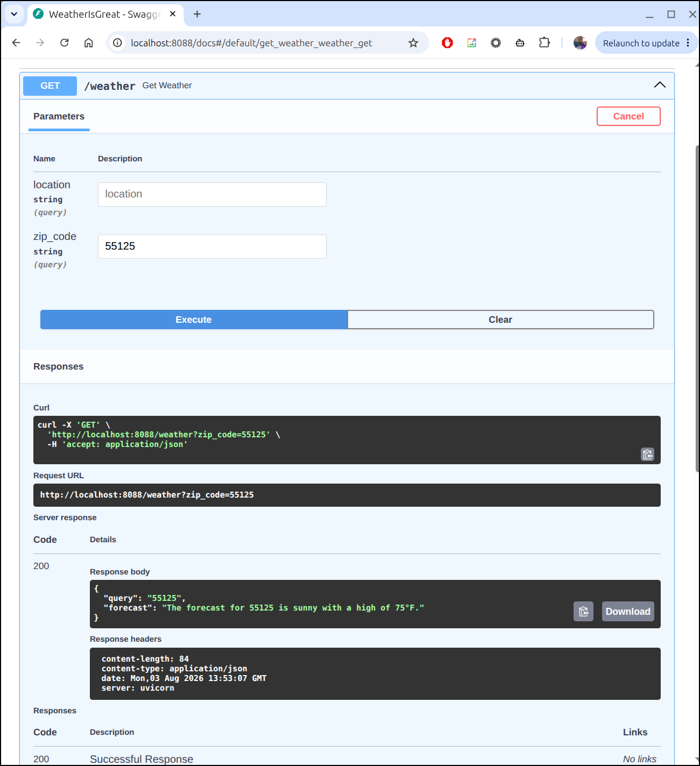Download the response body

(x=628, y=611)
